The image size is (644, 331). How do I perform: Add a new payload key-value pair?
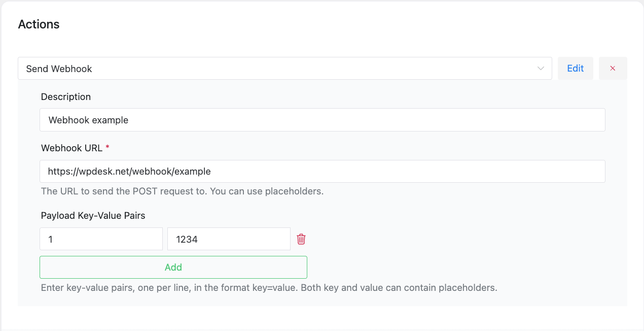pyautogui.click(x=173, y=267)
